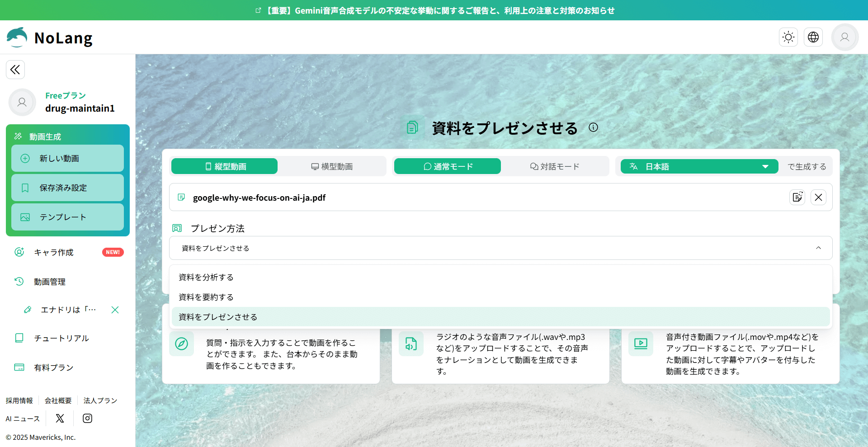
Task: Open the Instagram icon link
Action: pos(87,419)
